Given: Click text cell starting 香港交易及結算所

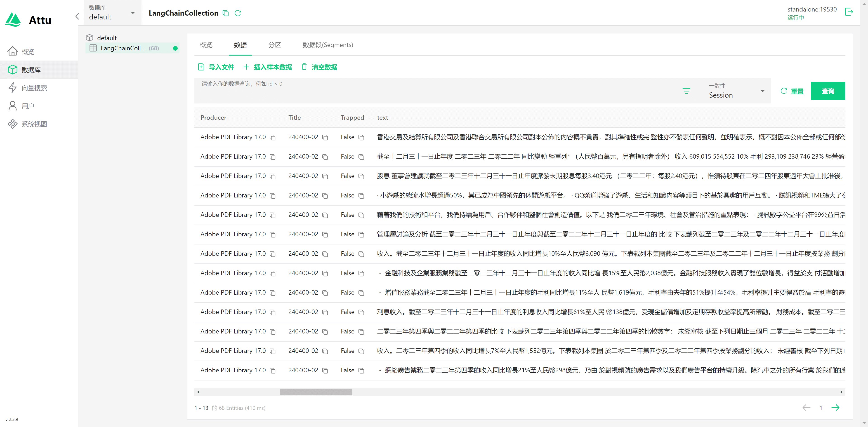Looking at the screenshot, I should click(611, 137).
